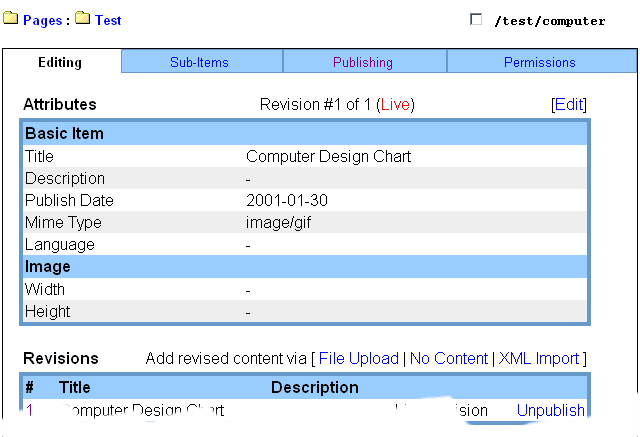The width and height of the screenshot is (640, 437).
Task: Open the Publishing tab
Action: click(x=363, y=62)
